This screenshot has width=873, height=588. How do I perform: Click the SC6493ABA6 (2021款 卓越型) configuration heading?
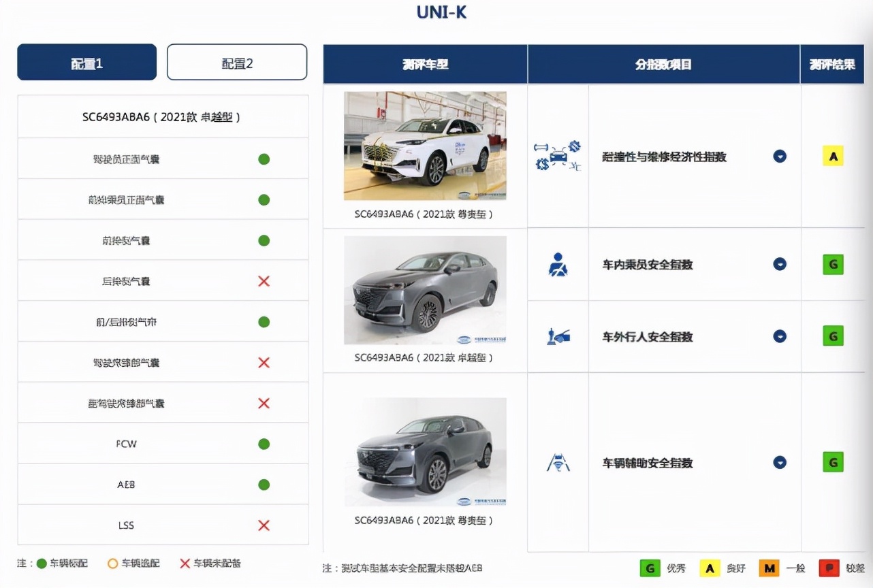[162, 117]
